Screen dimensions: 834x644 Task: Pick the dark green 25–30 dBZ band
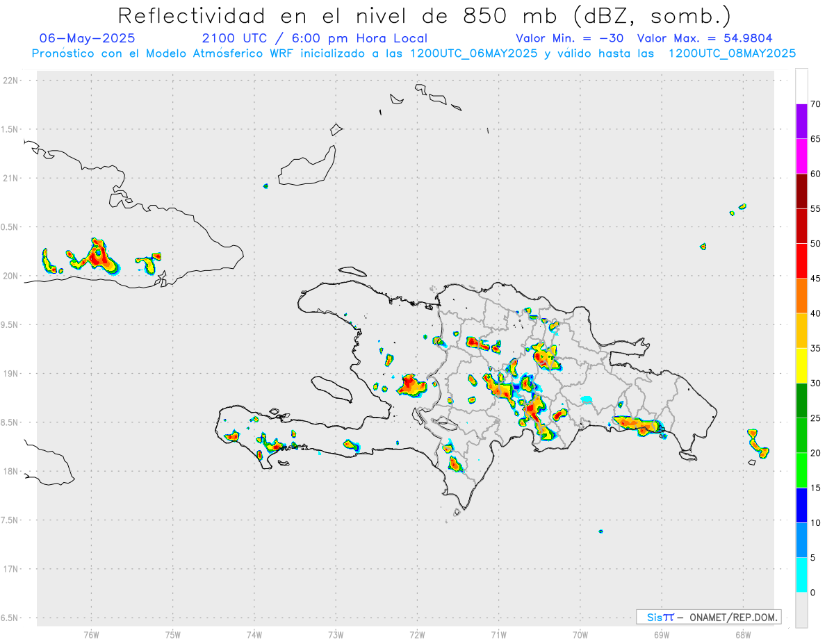801,401
